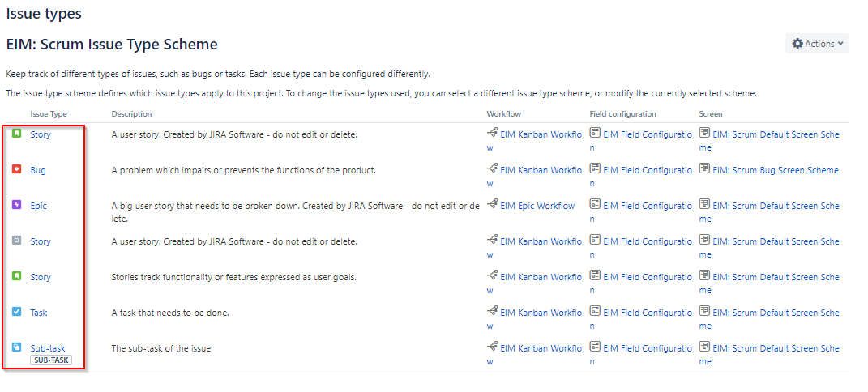Click the green Story icon beside 'A user story' description
Viewport: 868px width, 392px height.
tap(16, 134)
